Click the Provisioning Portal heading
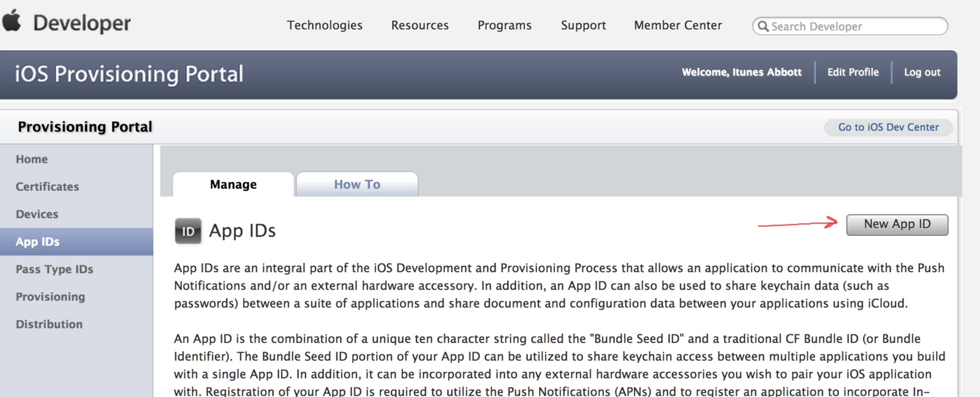Screen dimensions: 980x397 coord(85,127)
